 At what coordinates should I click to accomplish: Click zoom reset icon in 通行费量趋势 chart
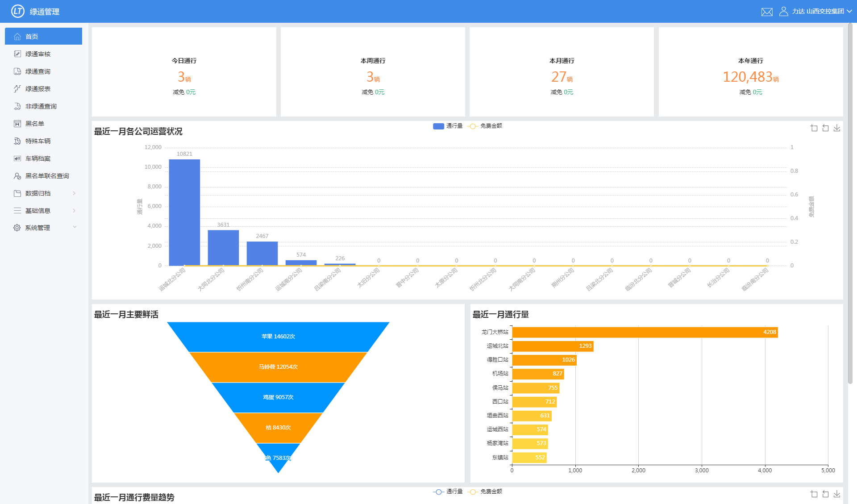825,494
